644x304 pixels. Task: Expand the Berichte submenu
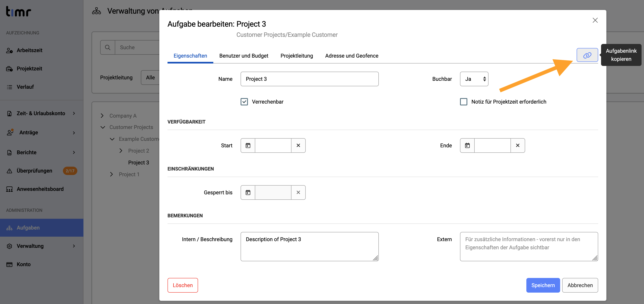click(x=74, y=152)
